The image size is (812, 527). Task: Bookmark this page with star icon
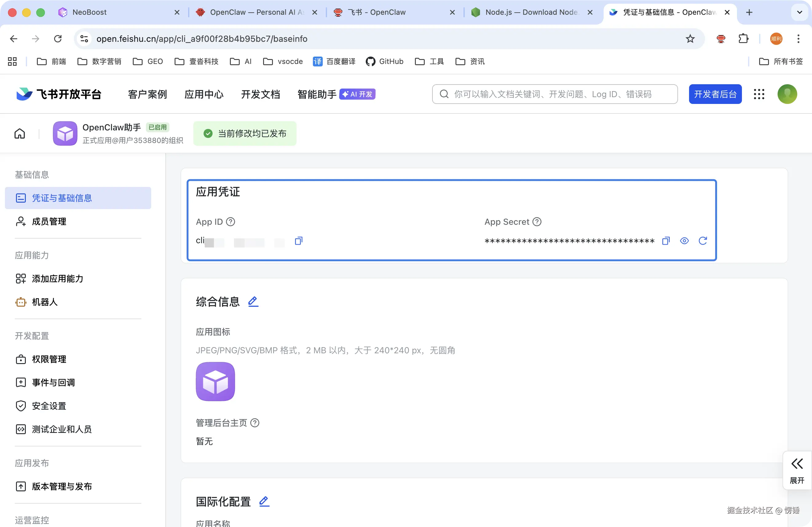tap(690, 39)
